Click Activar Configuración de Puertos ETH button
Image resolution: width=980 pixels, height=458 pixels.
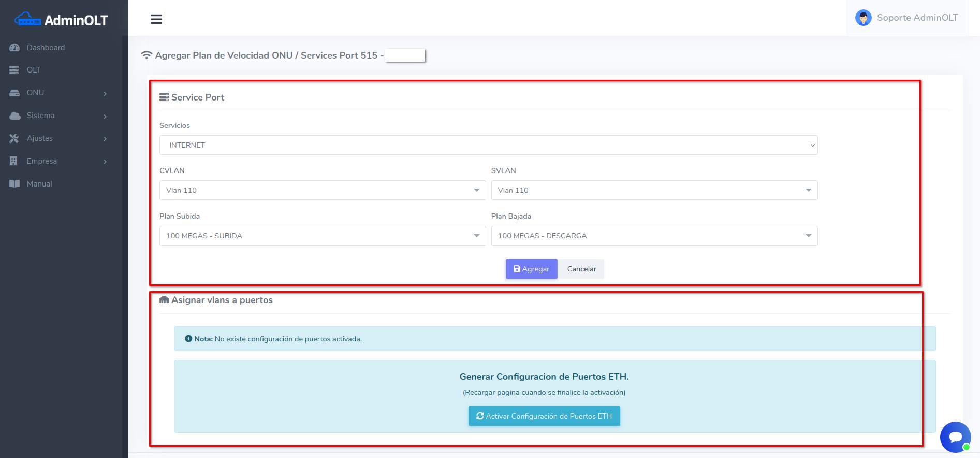click(x=544, y=416)
